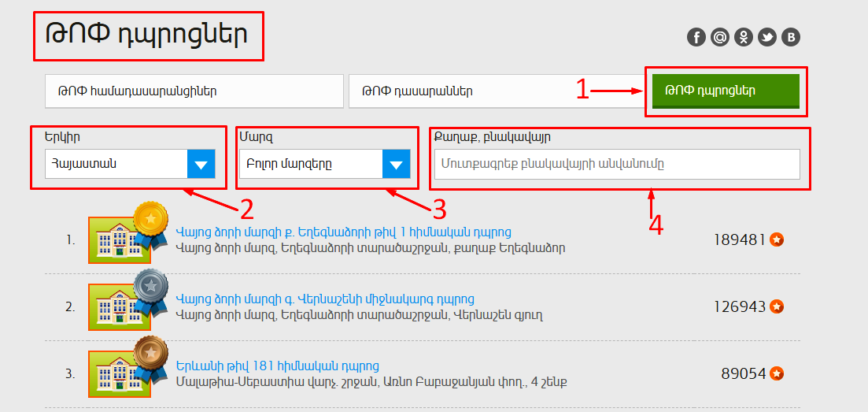Click address text Վերնաշեն գյուղ
868x412 pixels.
pos(499,316)
